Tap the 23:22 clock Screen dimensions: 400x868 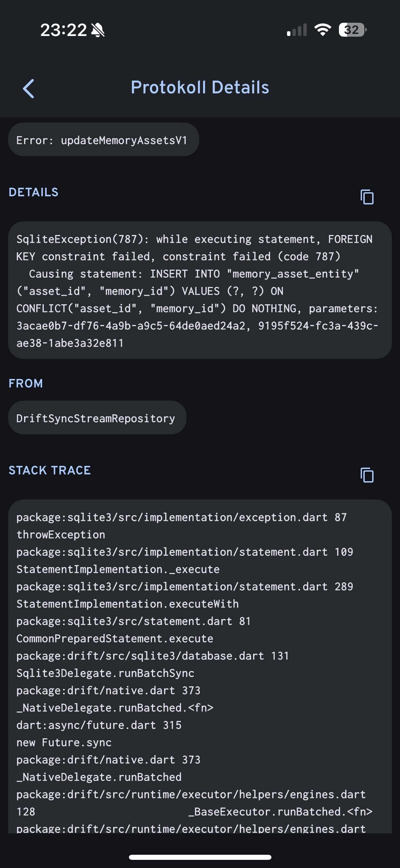(x=63, y=30)
